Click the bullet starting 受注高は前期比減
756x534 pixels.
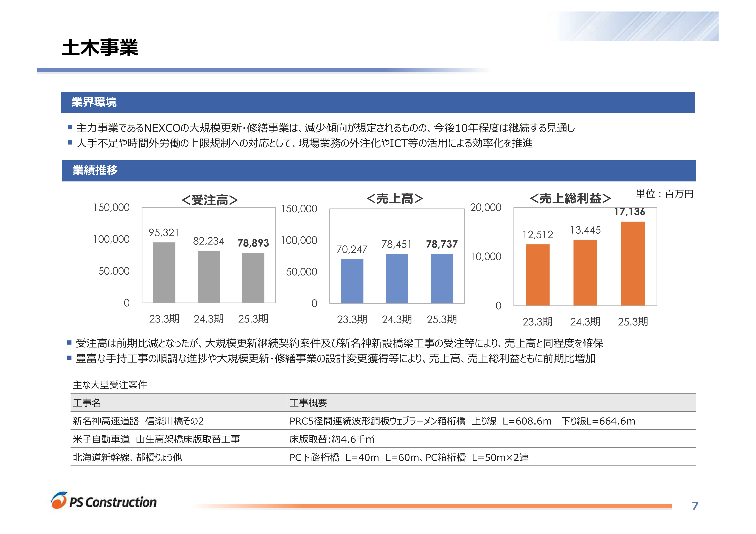339,343
